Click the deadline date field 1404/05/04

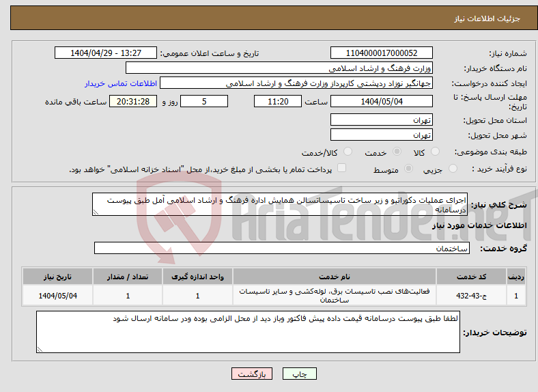382,101
